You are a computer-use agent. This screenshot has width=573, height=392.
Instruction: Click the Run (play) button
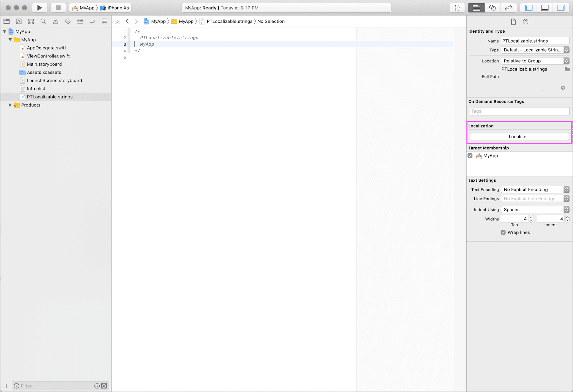pos(40,8)
